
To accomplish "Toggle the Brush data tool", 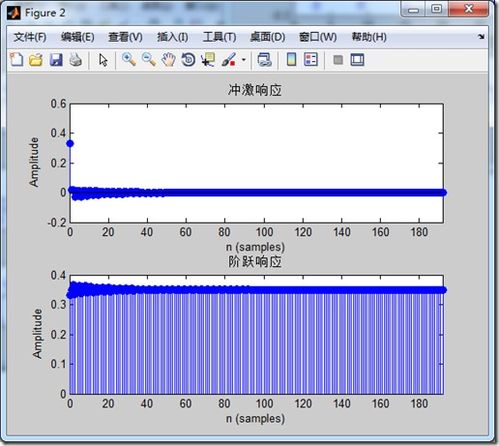I will pyautogui.click(x=229, y=60).
